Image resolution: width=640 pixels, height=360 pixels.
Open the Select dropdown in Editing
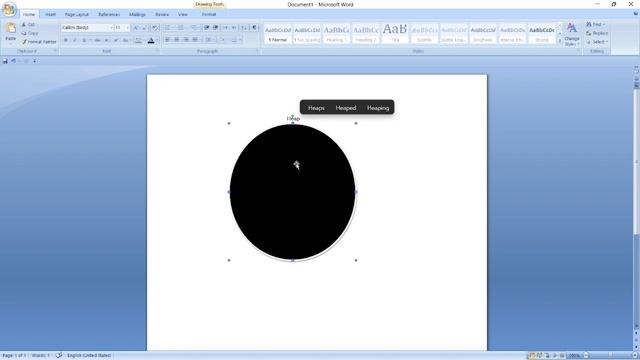pyautogui.click(x=597, y=42)
